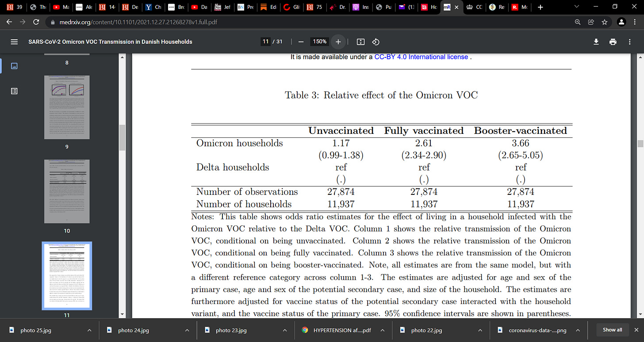Image resolution: width=644 pixels, height=342 pixels.
Task: Open the tab search chevron
Action: point(576,7)
